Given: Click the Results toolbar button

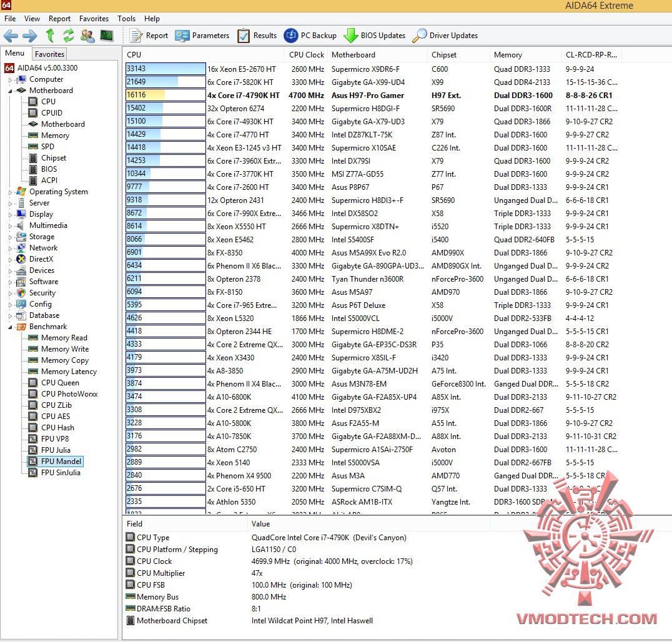Looking at the screenshot, I should pos(257,36).
